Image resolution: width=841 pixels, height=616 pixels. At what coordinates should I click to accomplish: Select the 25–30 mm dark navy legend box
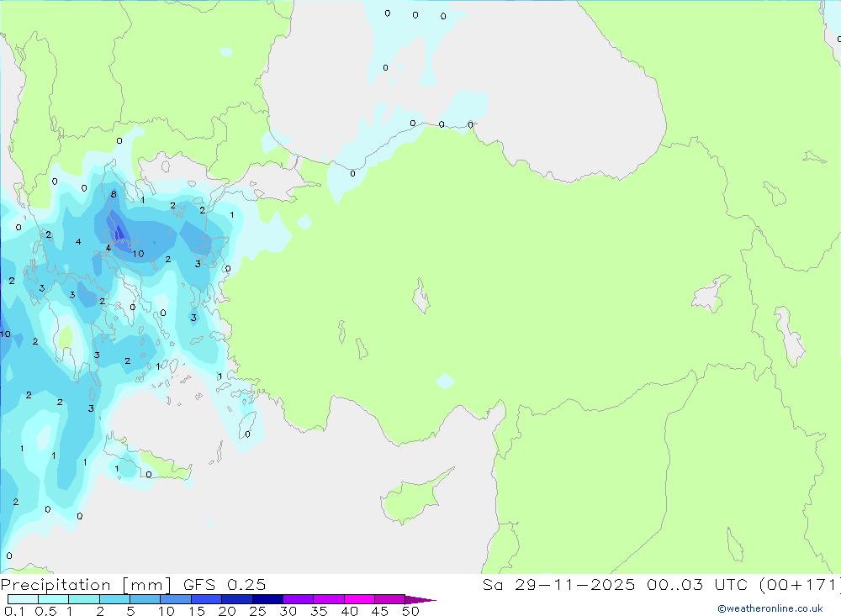267,599
